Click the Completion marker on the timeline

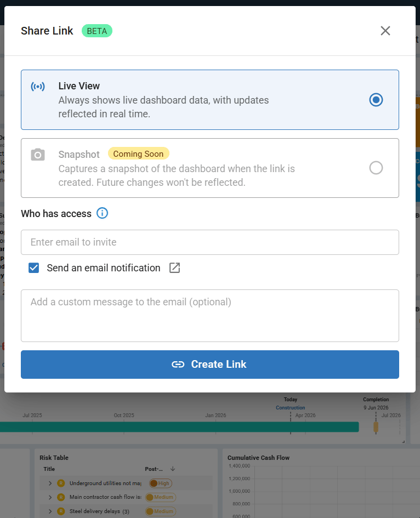point(376,426)
